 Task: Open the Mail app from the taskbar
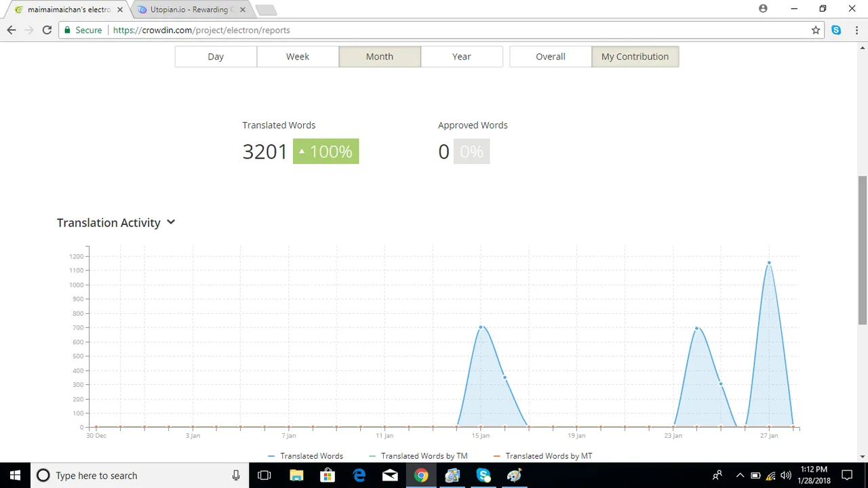390,475
